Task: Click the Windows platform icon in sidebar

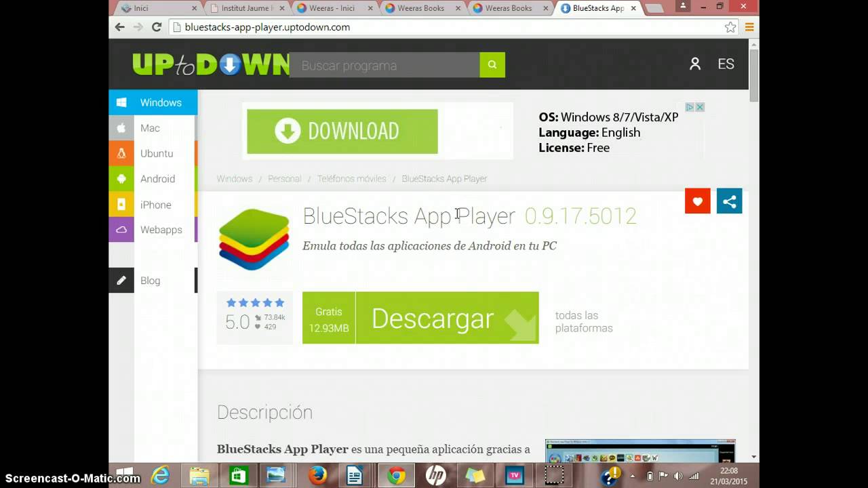Action: click(121, 102)
